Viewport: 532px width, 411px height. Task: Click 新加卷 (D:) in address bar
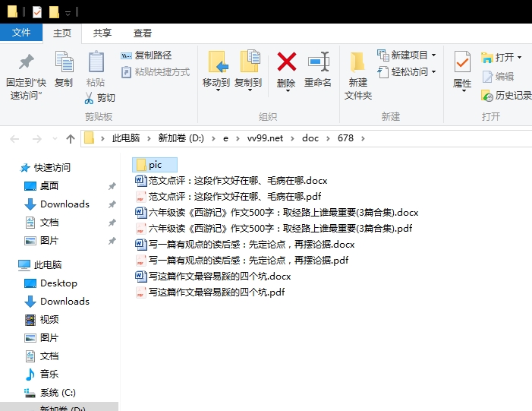pos(181,138)
